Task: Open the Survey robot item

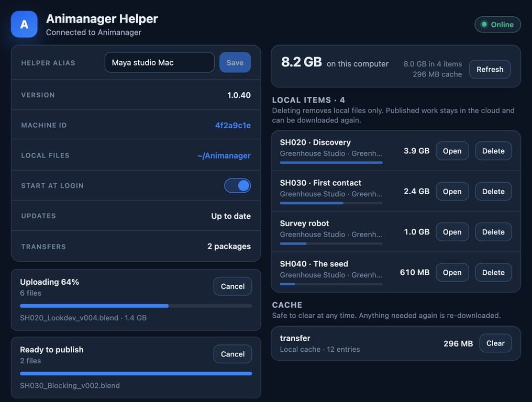Action: tap(452, 232)
